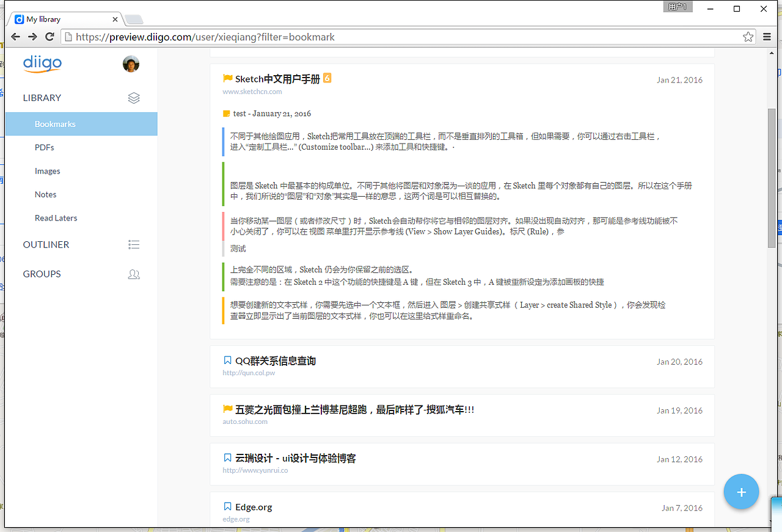Viewport: 782px width, 532px height.
Task: Click the Jan 19, 2016 date
Action: click(679, 410)
